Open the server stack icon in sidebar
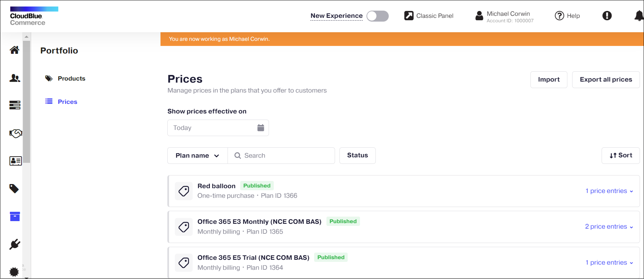Viewport: 644px width, 279px height. (x=15, y=105)
